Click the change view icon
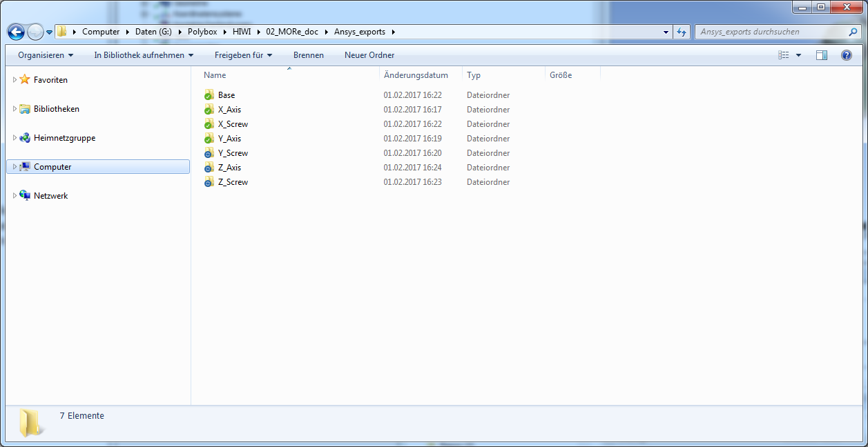This screenshot has height=447, width=868. (x=784, y=55)
